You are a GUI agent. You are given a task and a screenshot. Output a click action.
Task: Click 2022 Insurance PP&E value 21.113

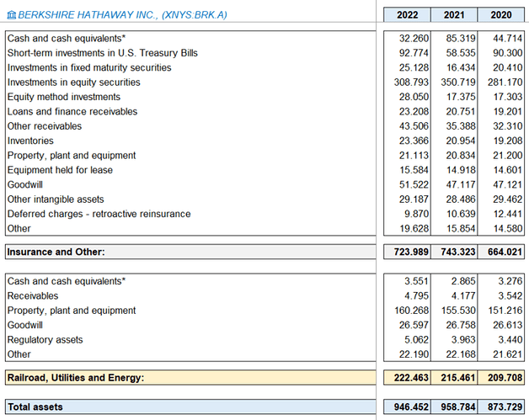[x=414, y=156]
